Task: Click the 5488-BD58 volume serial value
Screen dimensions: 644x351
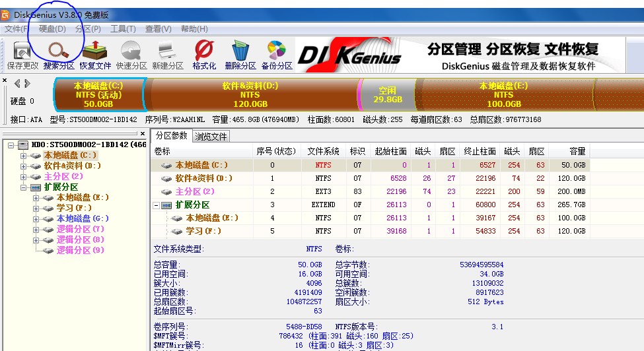Action: coord(304,327)
